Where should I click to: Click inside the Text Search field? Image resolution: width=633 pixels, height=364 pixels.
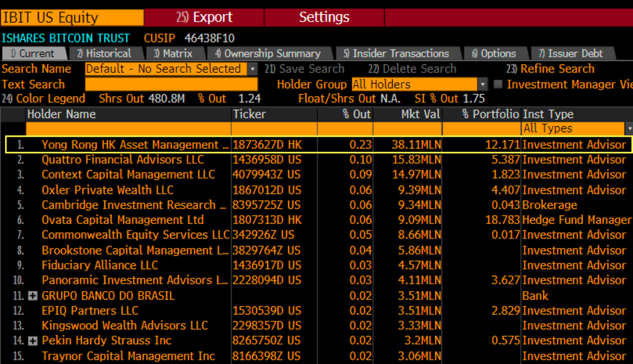[x=173, y=84]
